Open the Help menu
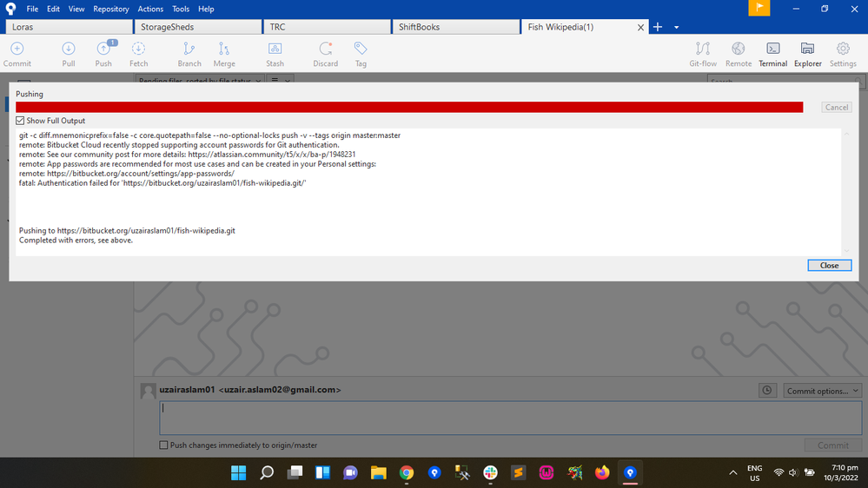The height and width of the screenshot is (488, 868). coord(206,9)
